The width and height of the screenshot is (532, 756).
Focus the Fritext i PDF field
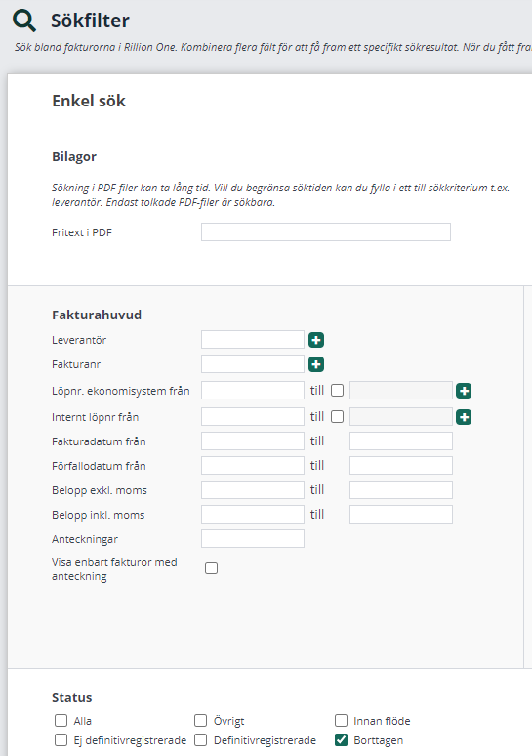[326, 231]
